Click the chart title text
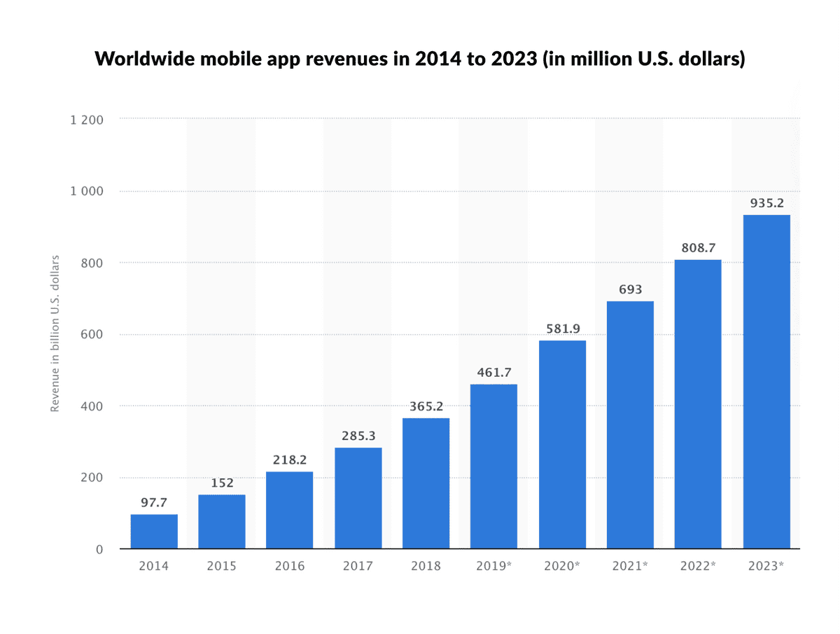Screen dimensions: 840x634 pos(420,59)
